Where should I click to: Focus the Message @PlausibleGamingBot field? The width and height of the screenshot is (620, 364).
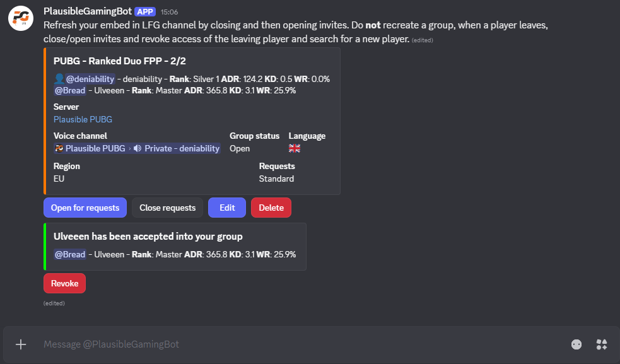tap(300, 344)
